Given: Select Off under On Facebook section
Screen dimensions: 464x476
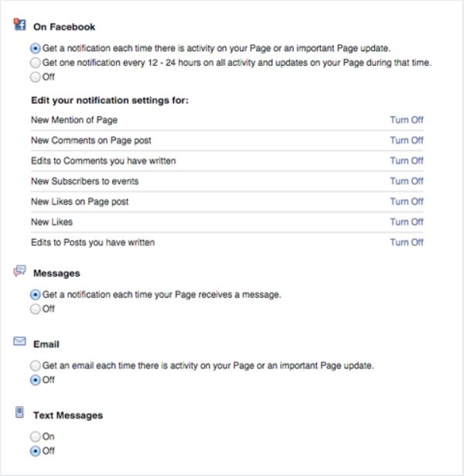Looking at the screenshot, I should coord(36,77).
